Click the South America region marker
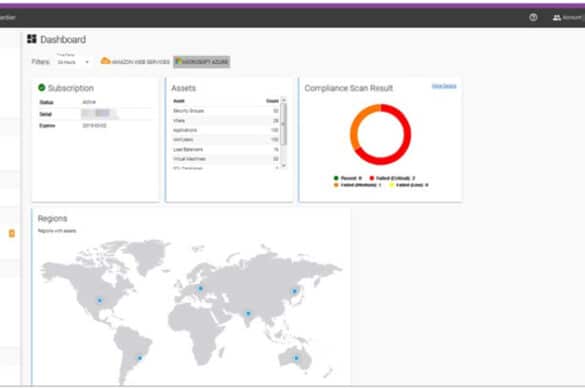The image size is (585, 390). point(140,358)
